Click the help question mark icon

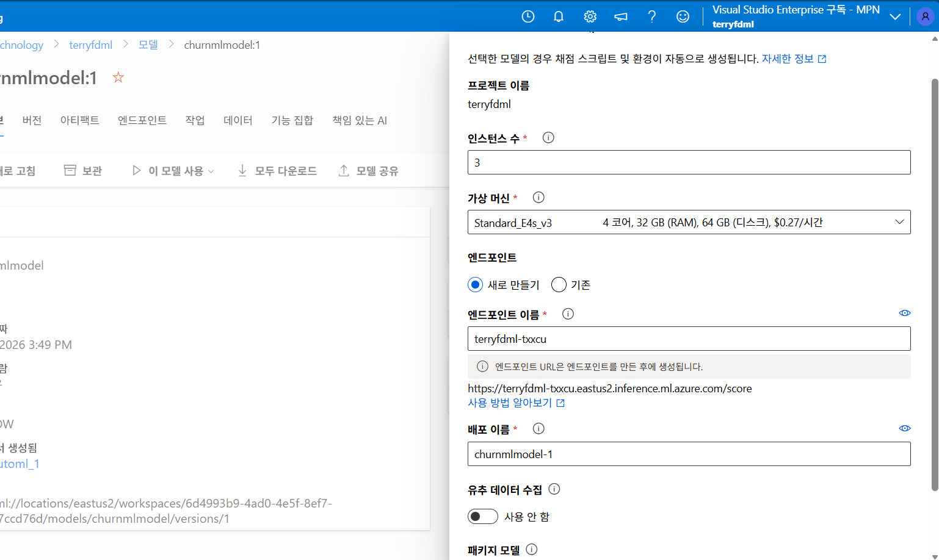(x=651, y=16)
